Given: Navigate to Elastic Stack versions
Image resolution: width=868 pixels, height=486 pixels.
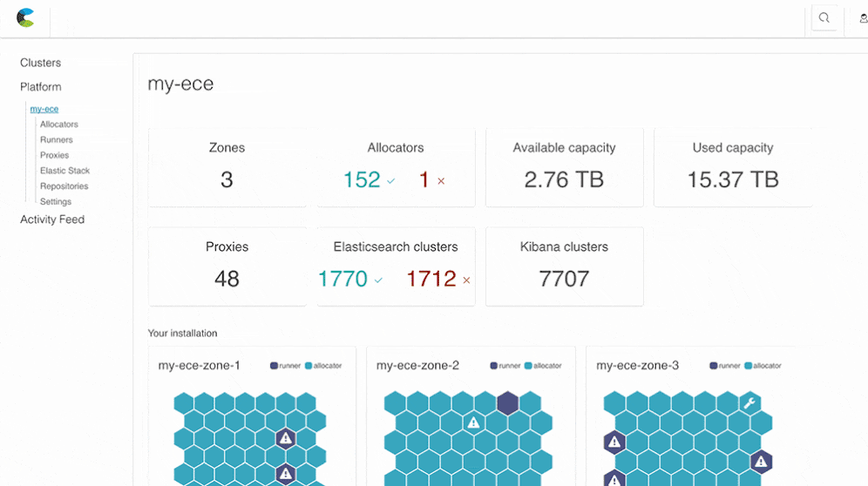Looking at the screenshot, I should 64,171.
